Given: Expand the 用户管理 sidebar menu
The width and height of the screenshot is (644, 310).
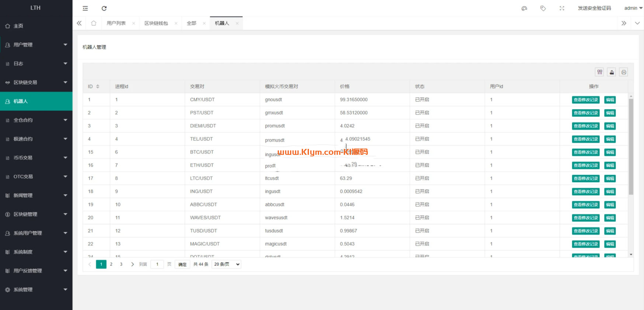Looking at the screenshot, I should coord(36,45).
